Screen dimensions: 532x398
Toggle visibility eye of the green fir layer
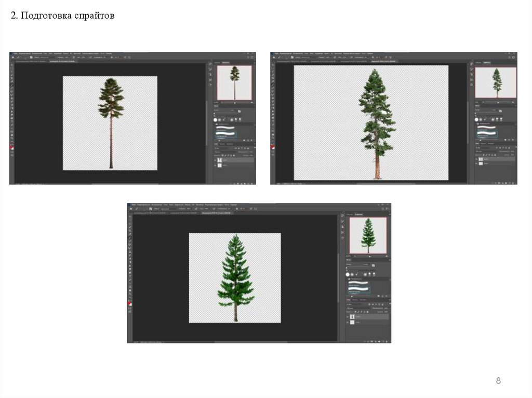pos(348,317)
